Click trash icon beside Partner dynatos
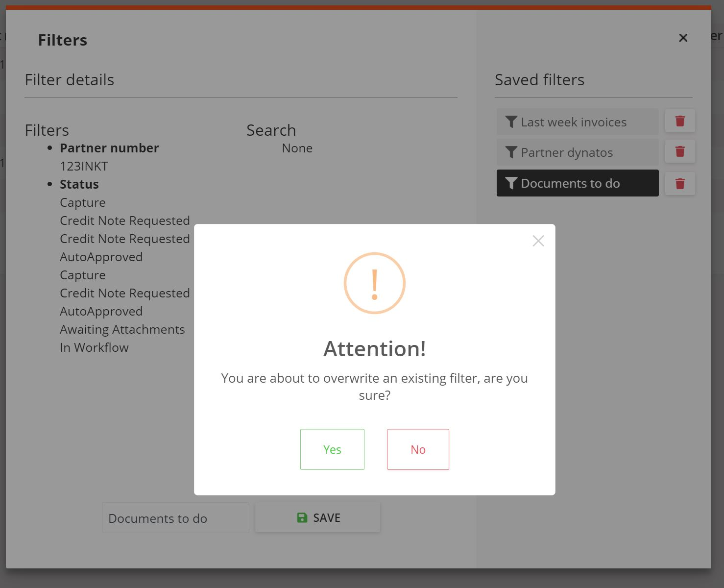 [x=679, y=151]
